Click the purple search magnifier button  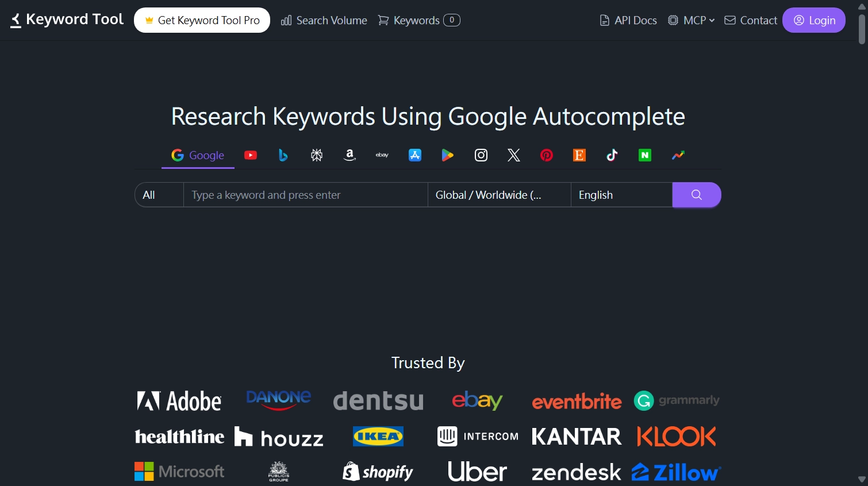pyautogui.click(x=697, y=195)
